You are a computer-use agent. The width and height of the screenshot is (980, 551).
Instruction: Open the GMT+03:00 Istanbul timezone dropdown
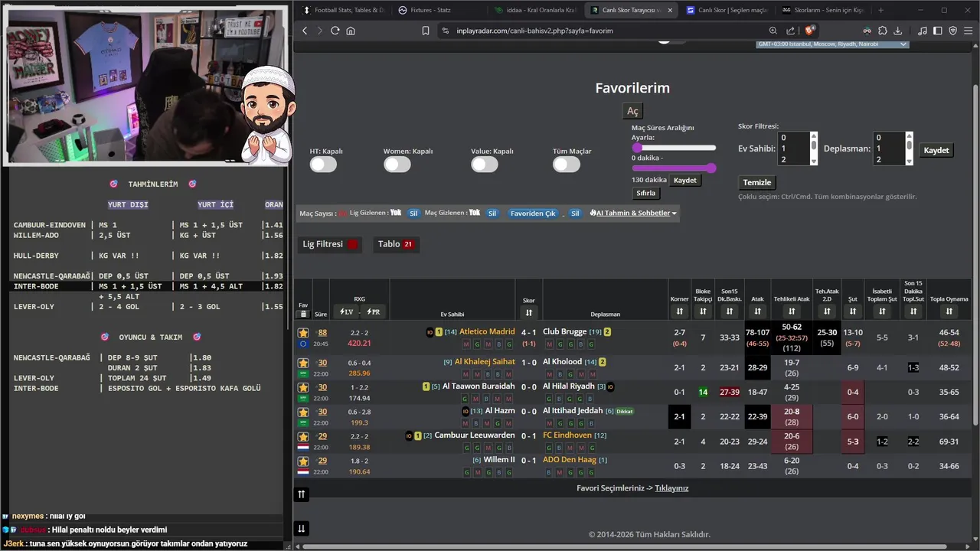(832, 44)
